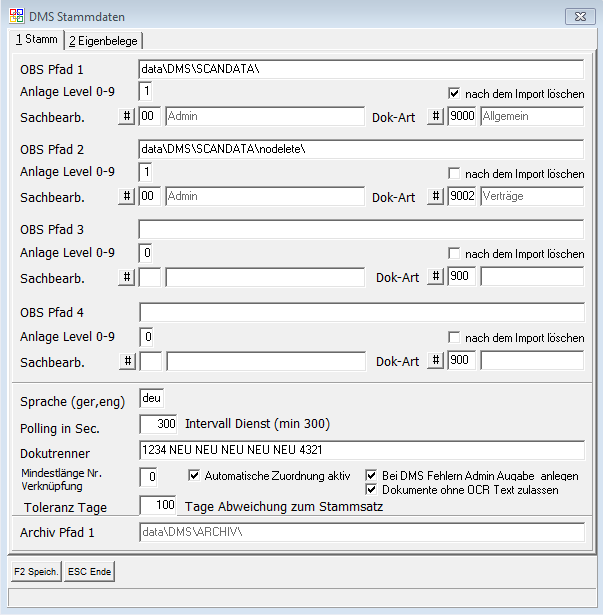This screenshot has height=615, width=603.
Task: Toggle 'Automatische Zuordnung aktiv' checkbox
Action: (195, 475)
